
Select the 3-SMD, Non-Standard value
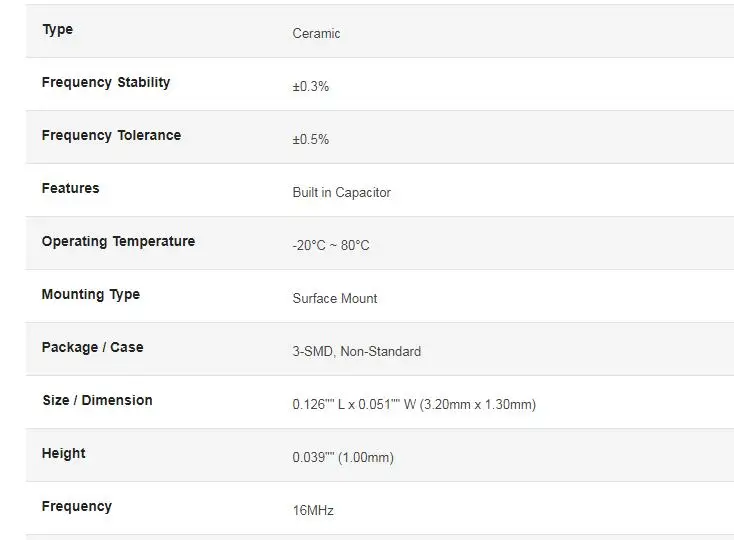click(x=356, y=352)
